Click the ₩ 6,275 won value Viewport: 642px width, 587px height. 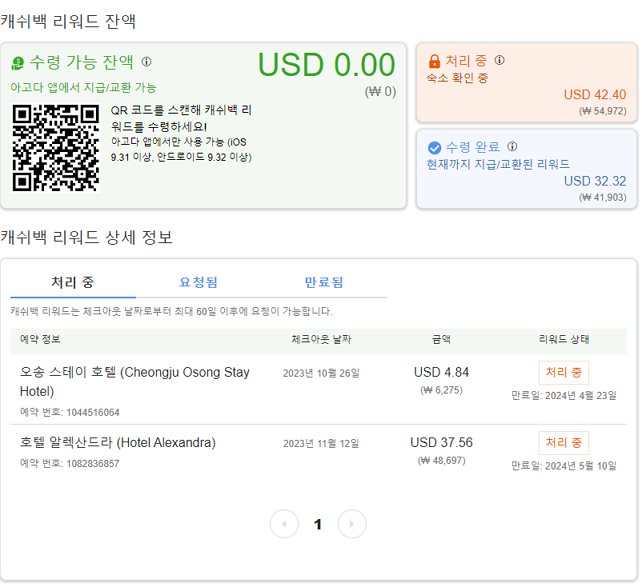click(441, 390)
